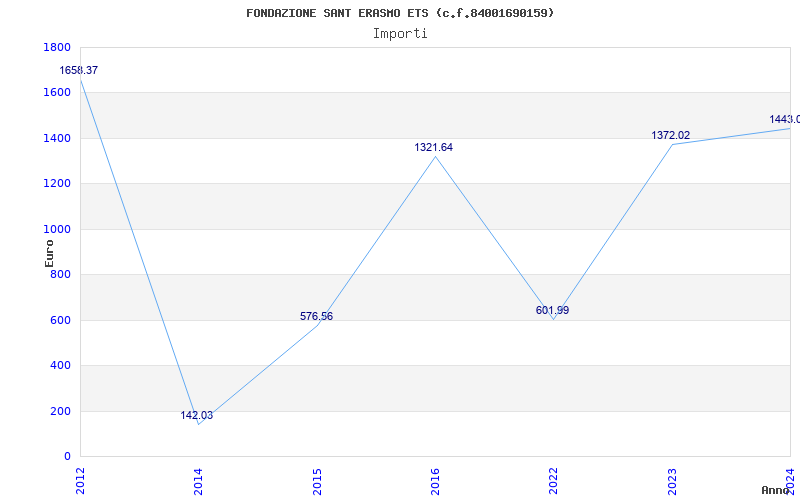Click the Importi subtitle

(400, 34)
